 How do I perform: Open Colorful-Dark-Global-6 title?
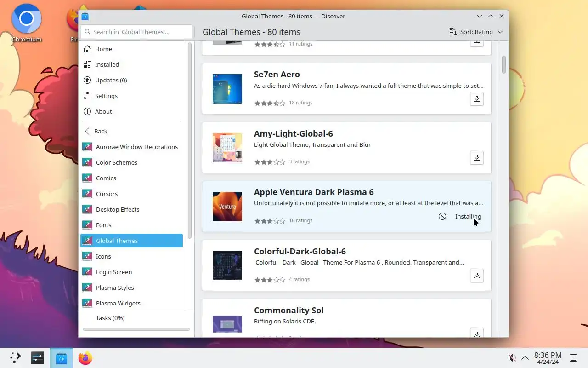(300, 251)
